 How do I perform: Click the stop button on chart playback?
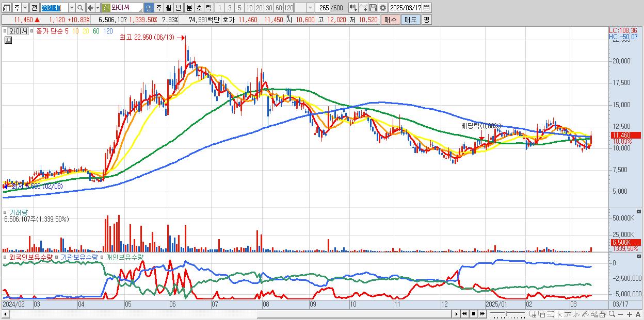pos(474,314)
